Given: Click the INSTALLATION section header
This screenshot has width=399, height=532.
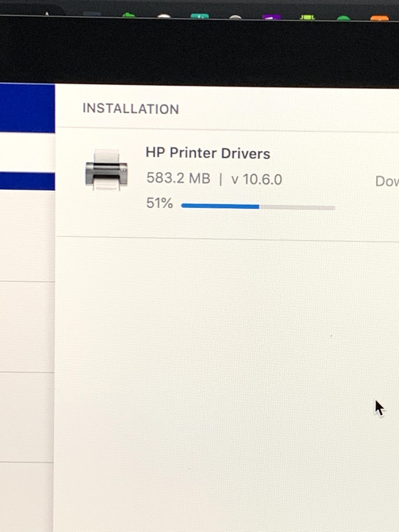Looking at the screenshot, I should click(131, 108).
